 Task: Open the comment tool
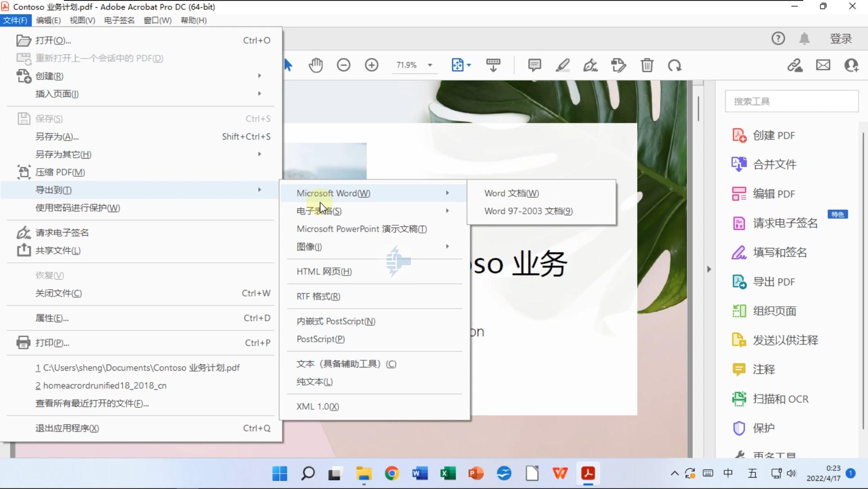tap(535, 65)
